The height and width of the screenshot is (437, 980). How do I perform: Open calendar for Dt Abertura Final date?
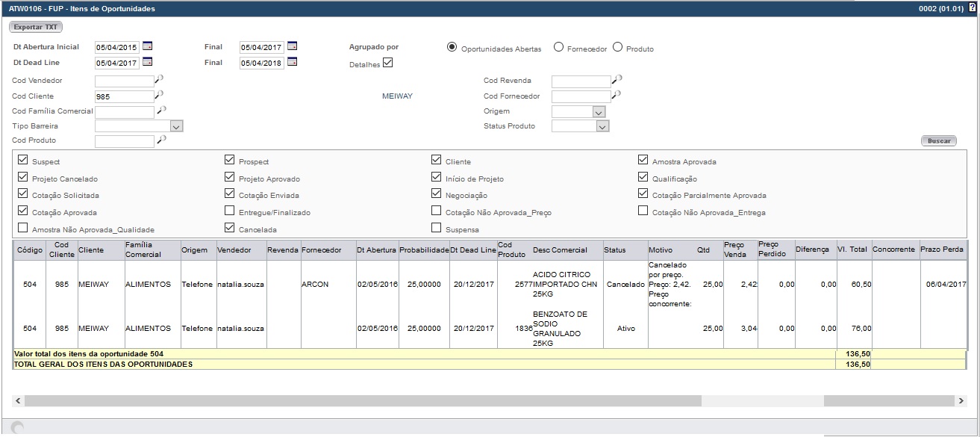(x=292, y=46)
